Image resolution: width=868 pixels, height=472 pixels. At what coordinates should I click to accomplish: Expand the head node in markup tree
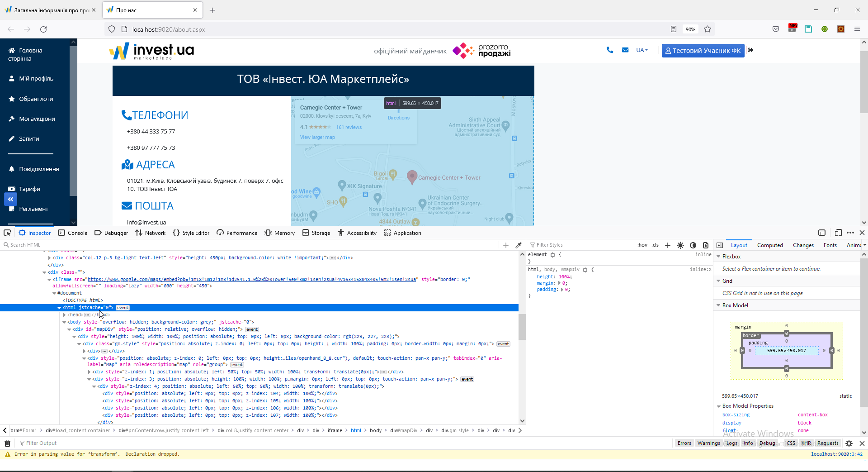pos(64,315)
